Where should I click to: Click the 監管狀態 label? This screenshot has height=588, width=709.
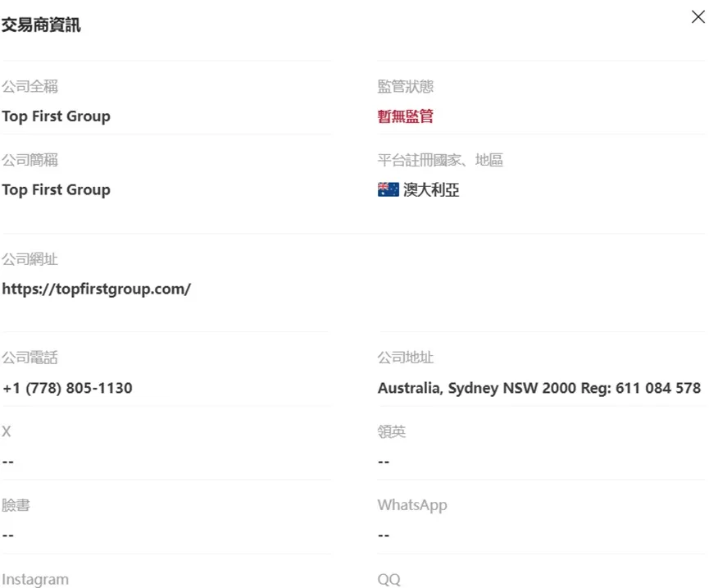click(406, 86)
